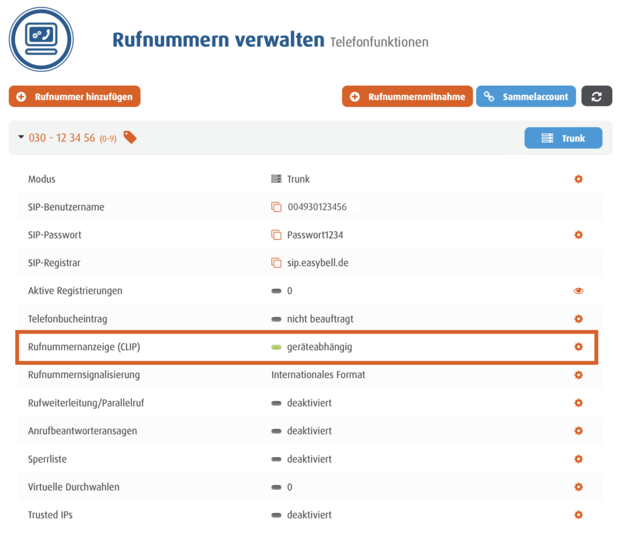Open gear for Rufnummernsignalisierung
The height and width of the screenshot is (534, 620).
pos(578,375)
